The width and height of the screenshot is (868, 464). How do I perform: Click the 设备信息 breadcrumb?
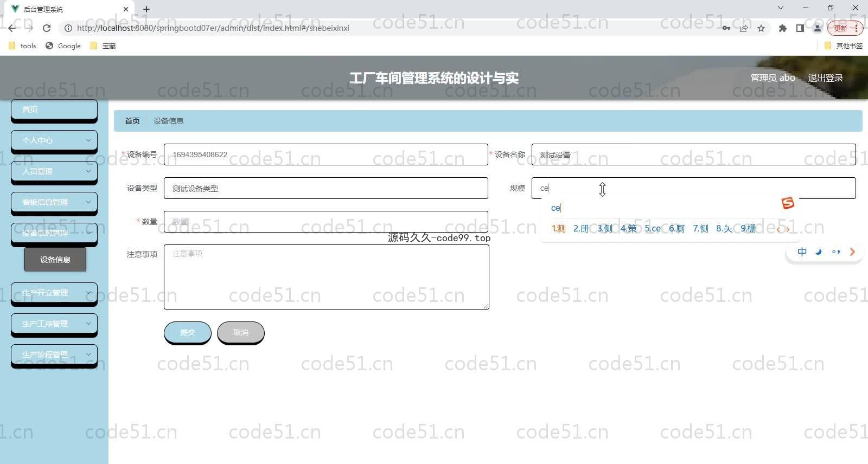168,121
